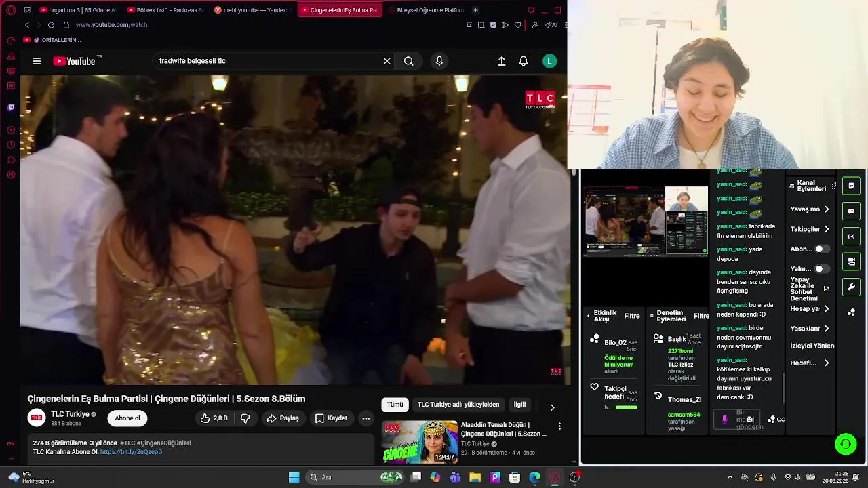
Task: Start voice search with the microphone
Action: click(439, 61)
